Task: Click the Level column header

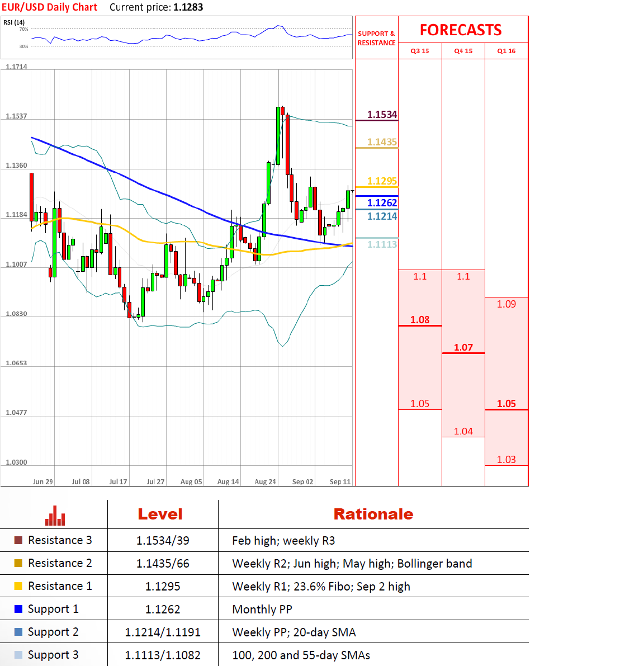Action: (x=160, y=514)
